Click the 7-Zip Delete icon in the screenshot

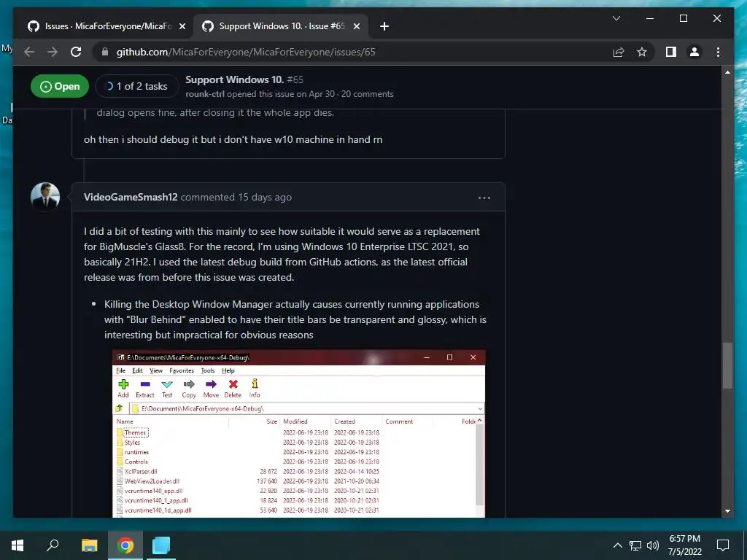[x=233, y=389]
